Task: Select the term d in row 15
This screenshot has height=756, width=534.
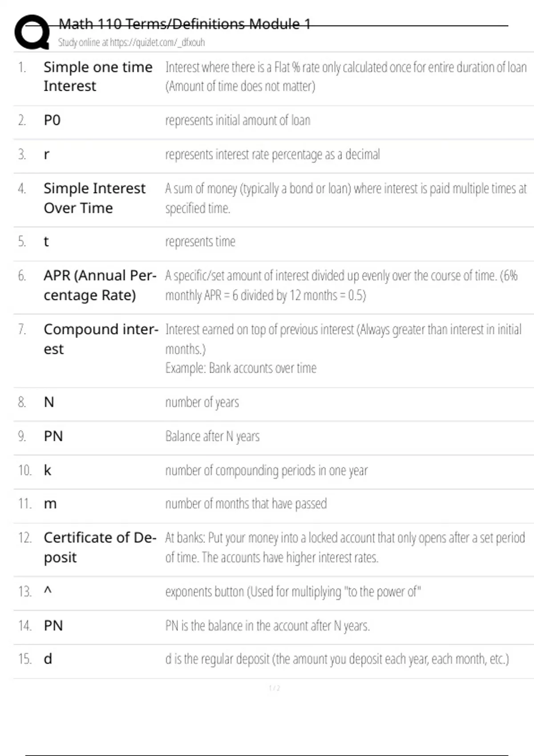Action: coord(48,659)
